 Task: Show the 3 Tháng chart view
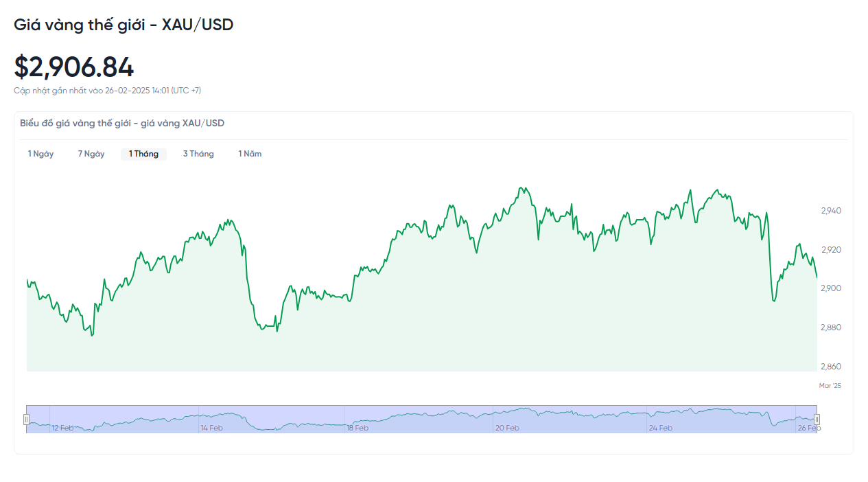click(x=198, y=154)
